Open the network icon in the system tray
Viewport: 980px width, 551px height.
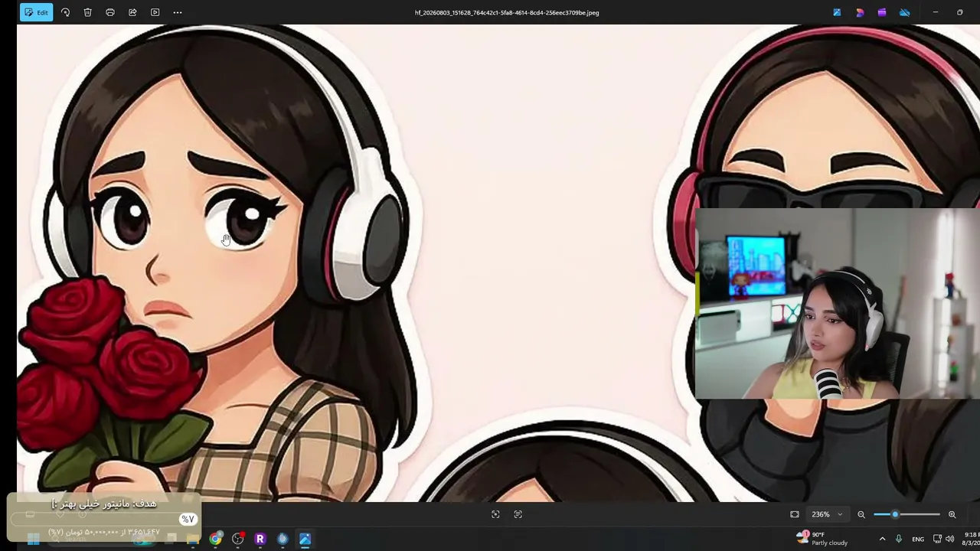pos(937,539)
